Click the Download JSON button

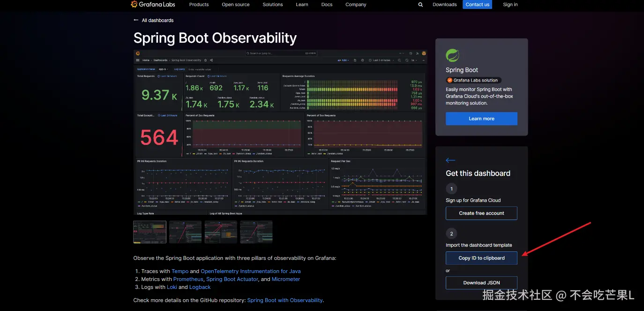[481, 283]
